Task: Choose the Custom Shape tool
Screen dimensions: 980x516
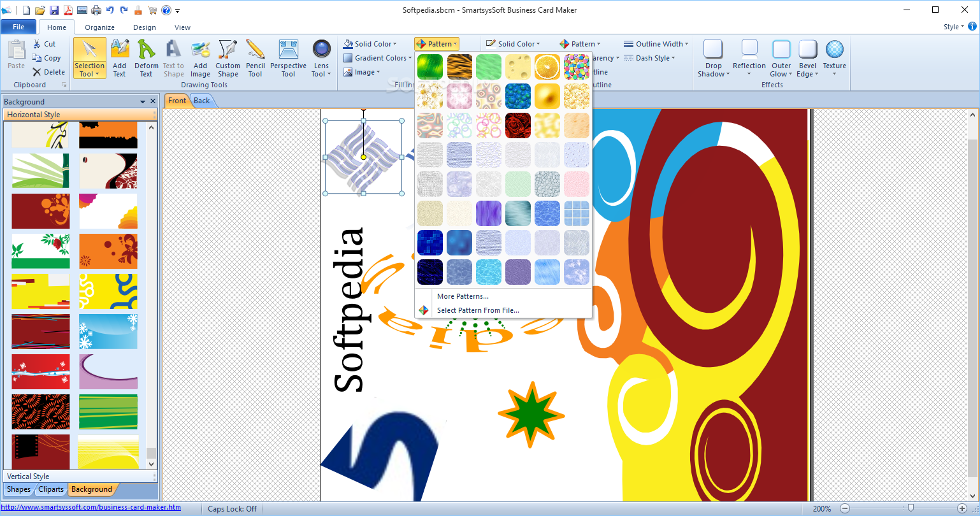Action: (227, 57)
